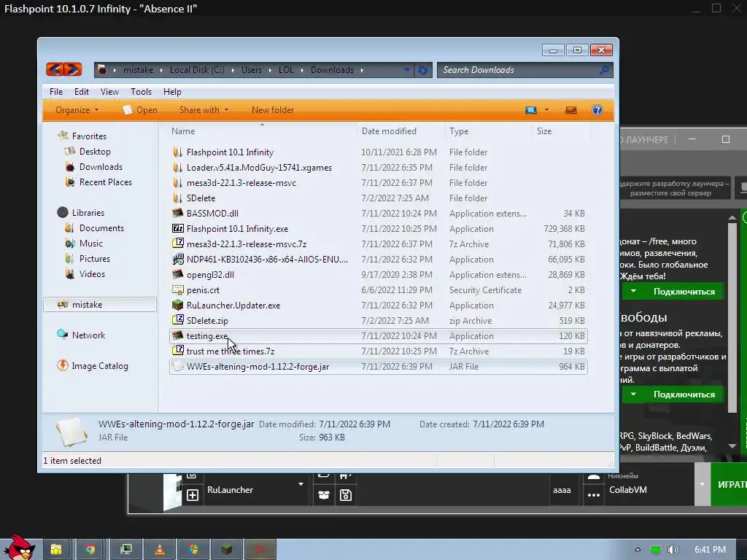Sort by the Date modified column header
Screen dimensions: 747x560
[x=400, y=131]
